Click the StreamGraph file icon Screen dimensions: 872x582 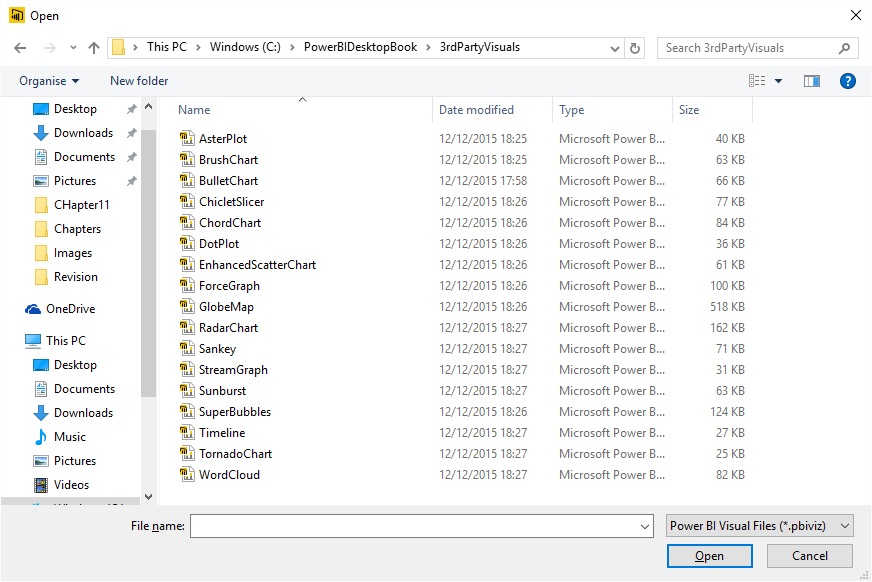pyautogui.click(x=187, y=370)
